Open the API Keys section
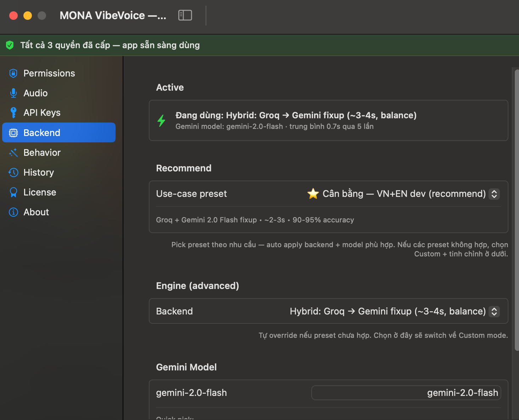This screenshot has width=519, height=420. (59, 113)
